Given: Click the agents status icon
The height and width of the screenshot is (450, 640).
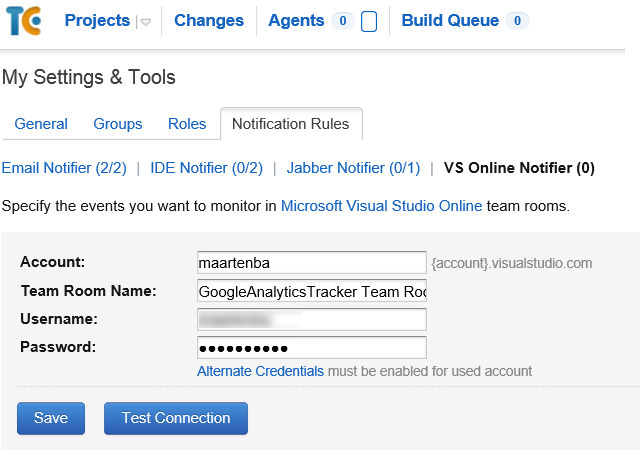Looking at the screenshot, I should coord(369,22).
